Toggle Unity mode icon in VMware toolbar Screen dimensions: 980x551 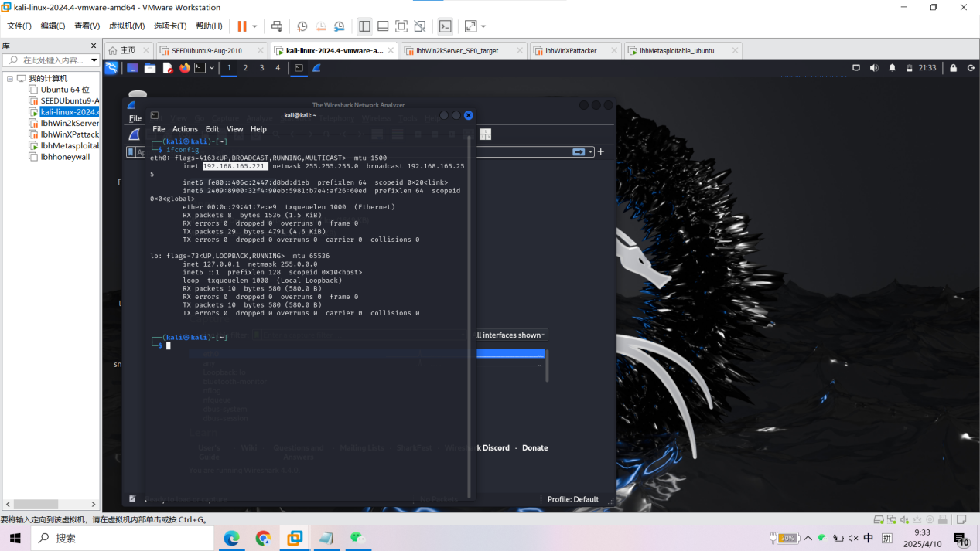tap(420, 26)
